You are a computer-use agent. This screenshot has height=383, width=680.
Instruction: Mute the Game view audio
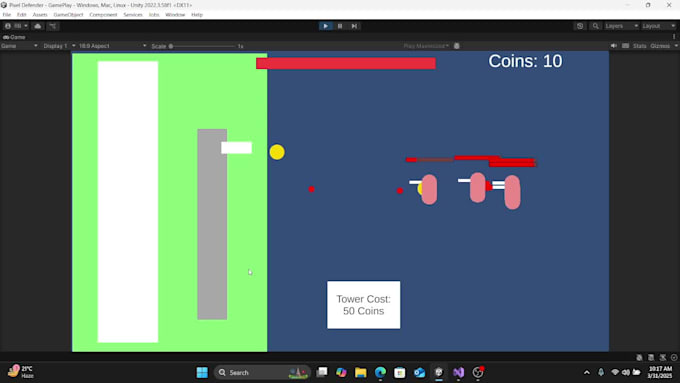[614, 46]
